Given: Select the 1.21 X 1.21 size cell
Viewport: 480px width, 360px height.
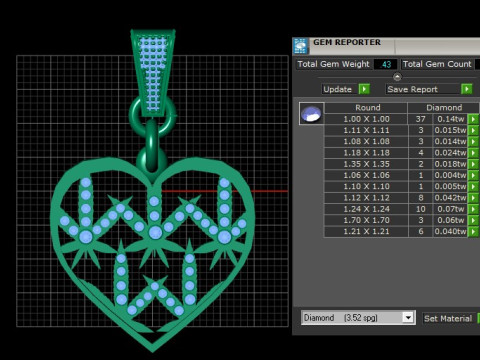Looking at the screenshot, I should pyautogui.click(x=366, y=232).
